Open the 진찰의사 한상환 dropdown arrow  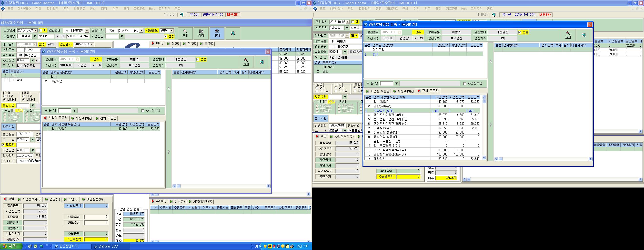click(x=141, y=31)
